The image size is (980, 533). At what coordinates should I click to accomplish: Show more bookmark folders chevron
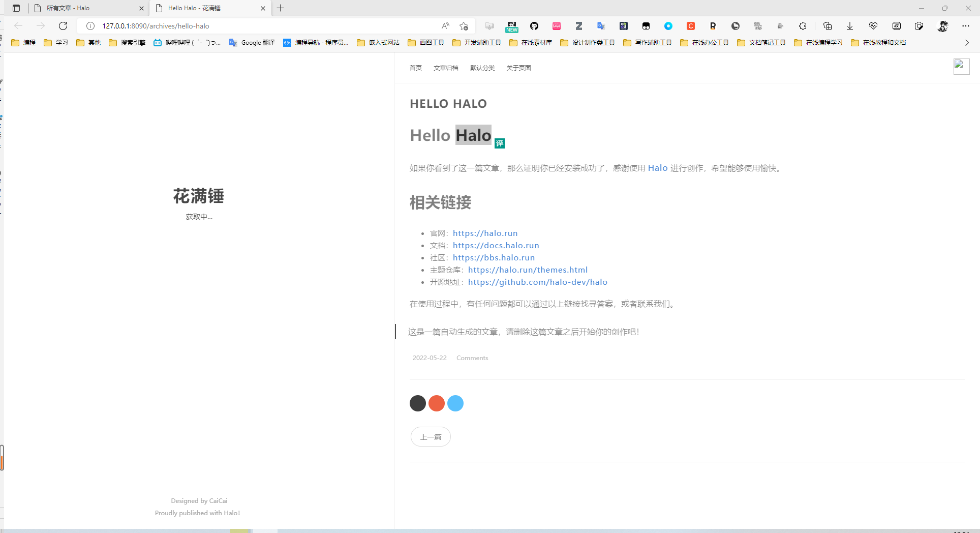pos(967,43)
